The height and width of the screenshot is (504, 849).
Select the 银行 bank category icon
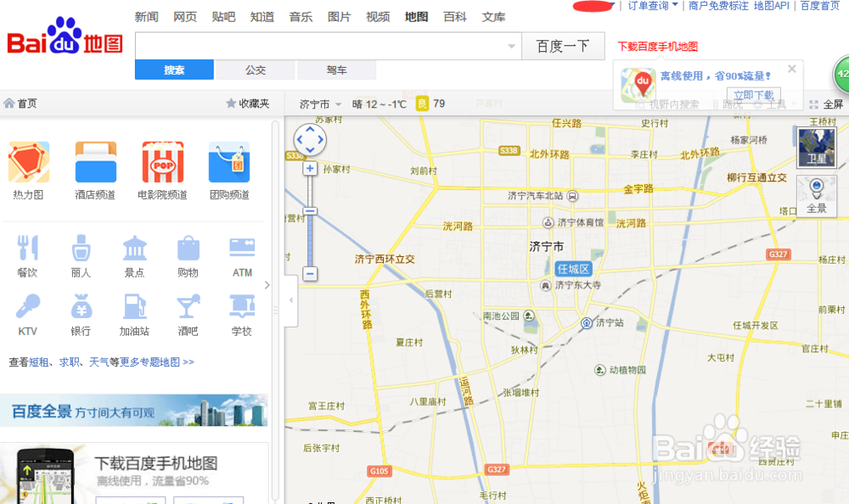tap(82, 305)
